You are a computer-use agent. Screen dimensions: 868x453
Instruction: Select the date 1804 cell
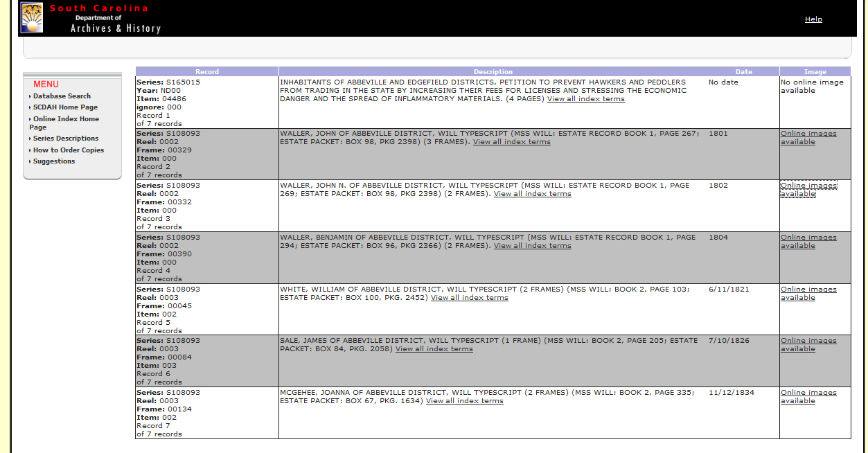click(x=718, y=238)
